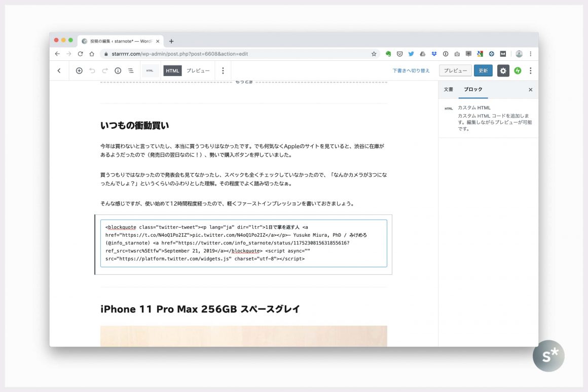Open the HTML block type switcher
The width and height of the screenshot is (588, 392).
coord(150,71)
